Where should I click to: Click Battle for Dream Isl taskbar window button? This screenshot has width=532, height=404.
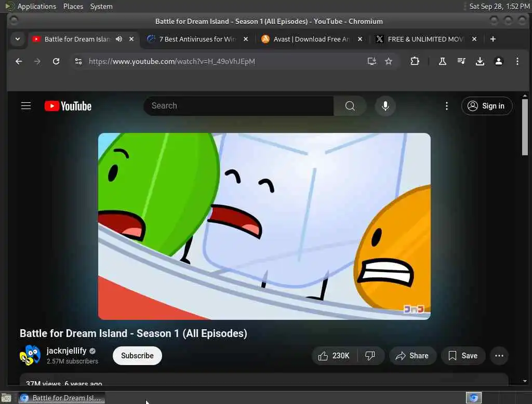[x=61, y=398]
